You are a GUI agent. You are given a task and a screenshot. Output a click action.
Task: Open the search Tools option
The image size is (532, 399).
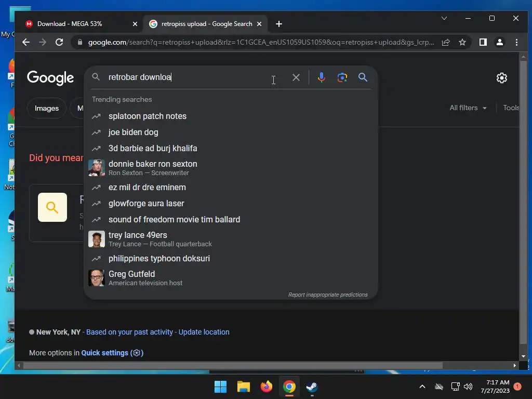[511, 108]
